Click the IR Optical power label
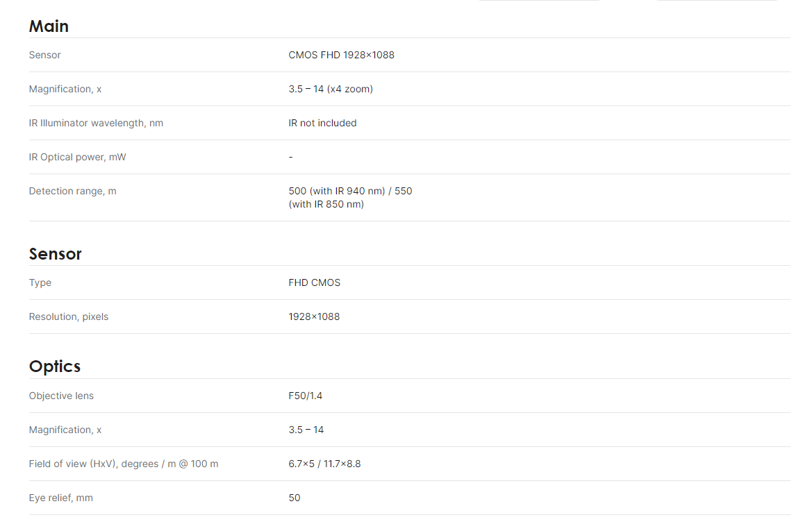The width and height of the screenshot is (812, 531). pos(77,158)
